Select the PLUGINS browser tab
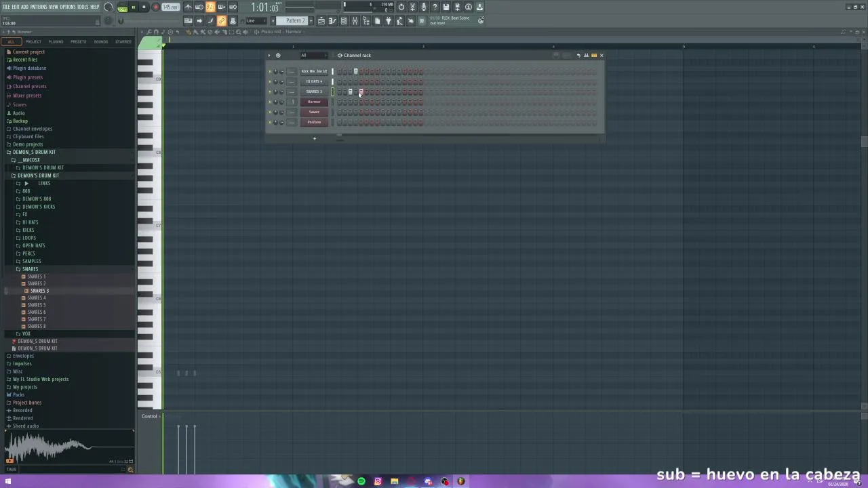This screenshot has width=868, height=488. pyautogui.click(x=56, y=41)
